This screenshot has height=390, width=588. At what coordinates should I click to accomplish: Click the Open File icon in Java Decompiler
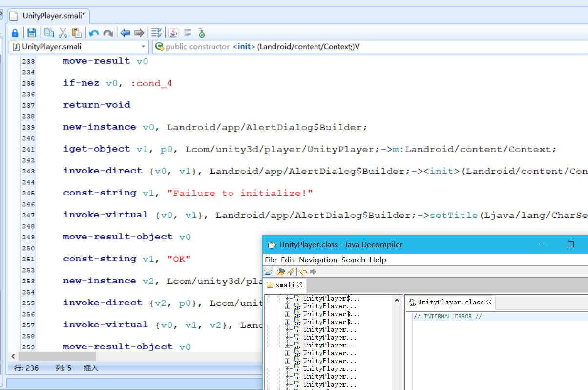click(x=269, y=272)
